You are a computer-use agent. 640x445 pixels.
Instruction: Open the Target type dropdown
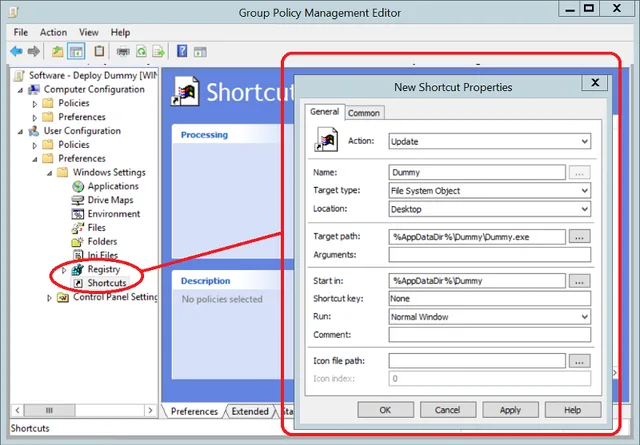(489, 191)
